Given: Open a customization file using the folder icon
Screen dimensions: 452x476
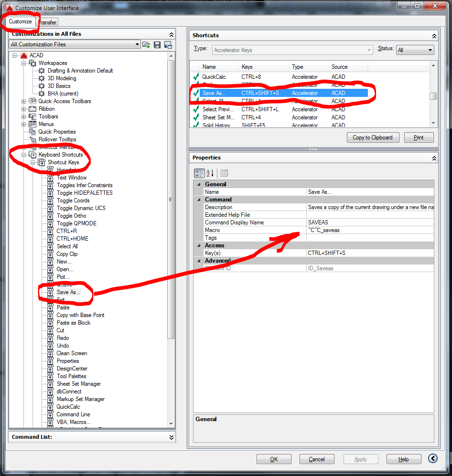Looking at the screenshot, I should pos(147,44).
